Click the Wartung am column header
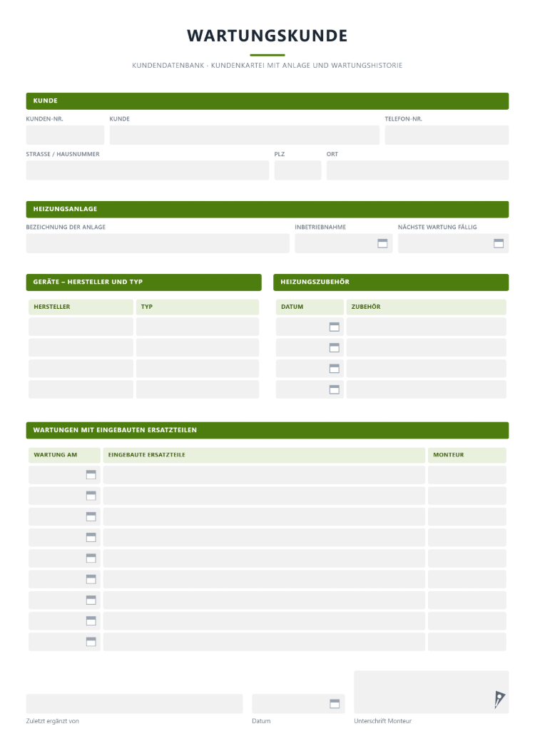 pos(64,455)
